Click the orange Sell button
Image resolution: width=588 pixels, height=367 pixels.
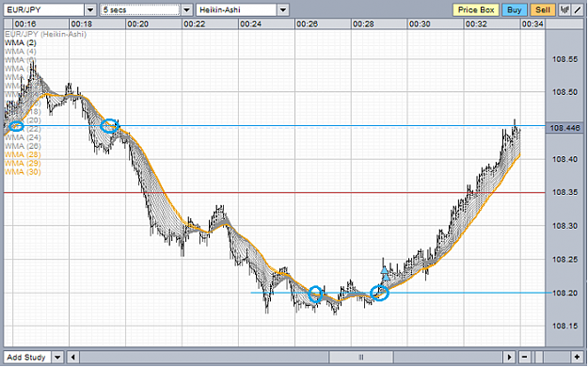pos(543,10)
